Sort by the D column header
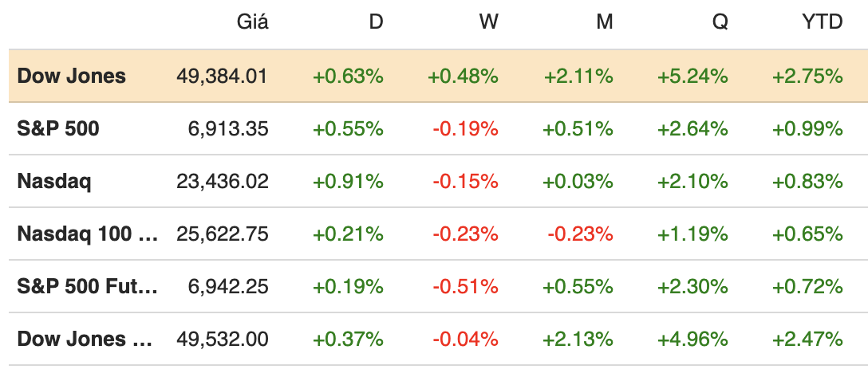This screenshot has width=868, height=381. [x=375, y=22]
